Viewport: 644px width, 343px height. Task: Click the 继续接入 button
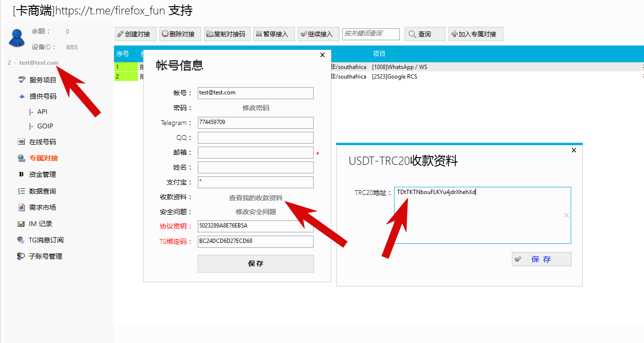[x=318, y=34]
